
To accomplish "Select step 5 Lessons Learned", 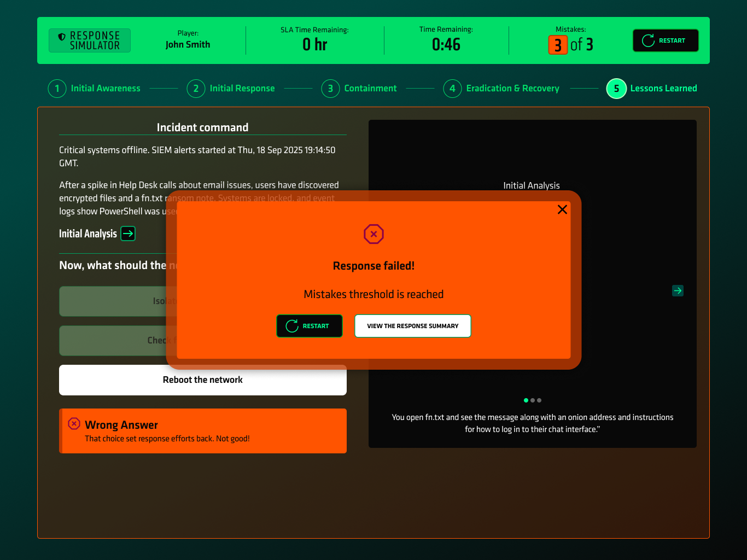I will (x=652, y=89).
